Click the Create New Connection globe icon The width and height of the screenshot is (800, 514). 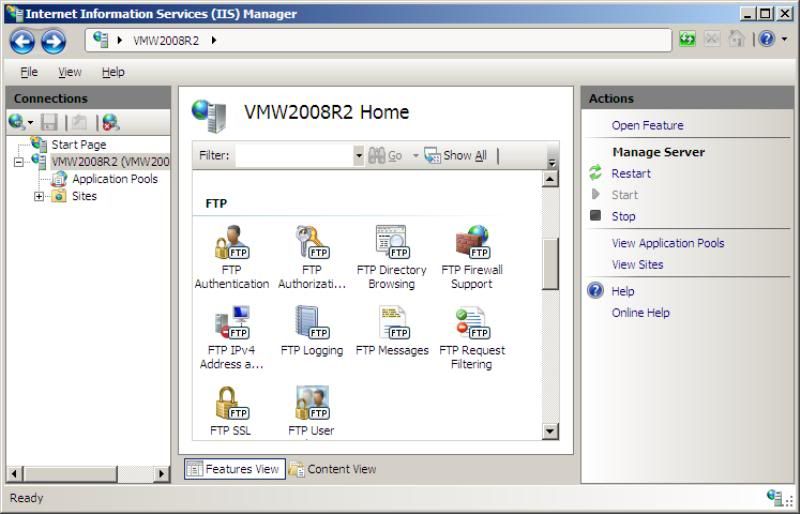pos(17,122)
